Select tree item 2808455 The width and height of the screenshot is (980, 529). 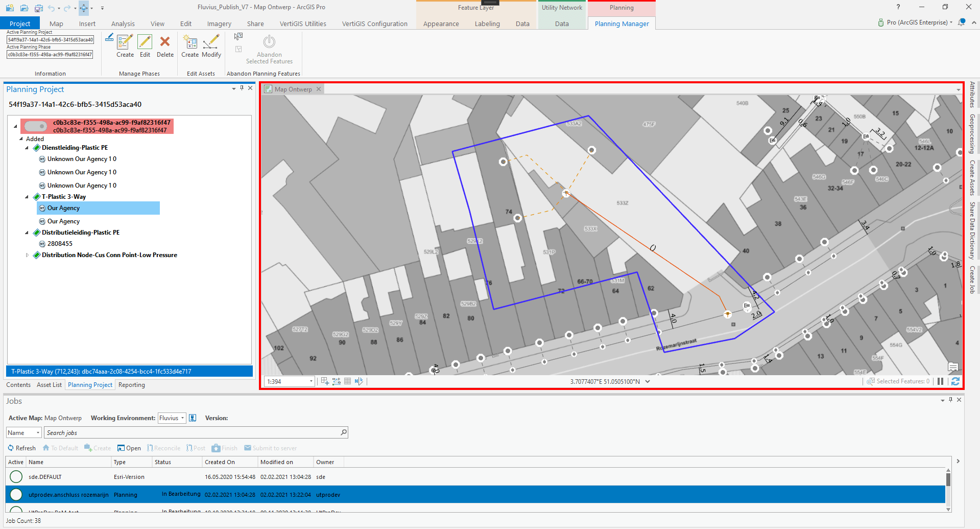coord(60,244)
